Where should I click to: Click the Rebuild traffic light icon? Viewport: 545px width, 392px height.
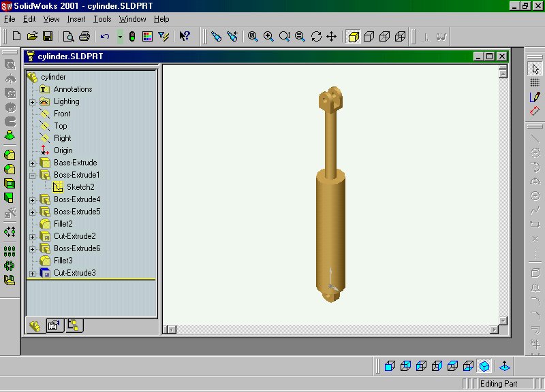coord(132,36)
